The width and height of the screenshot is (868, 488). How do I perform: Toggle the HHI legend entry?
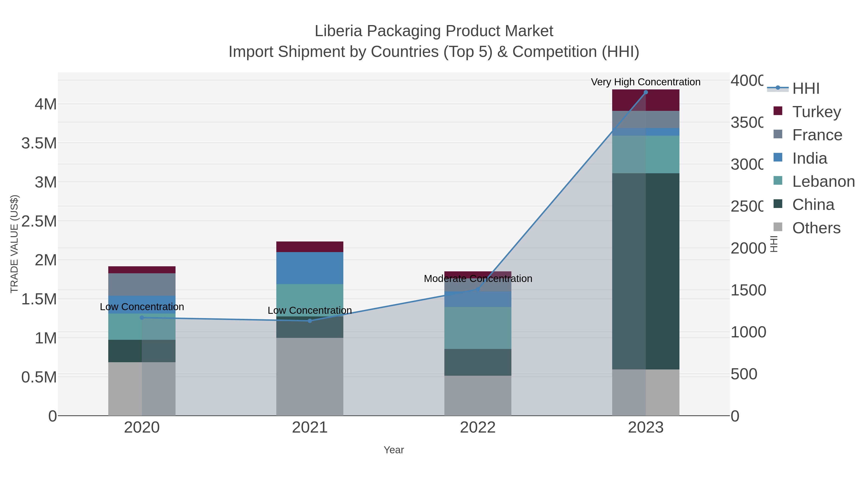[793, 88]
